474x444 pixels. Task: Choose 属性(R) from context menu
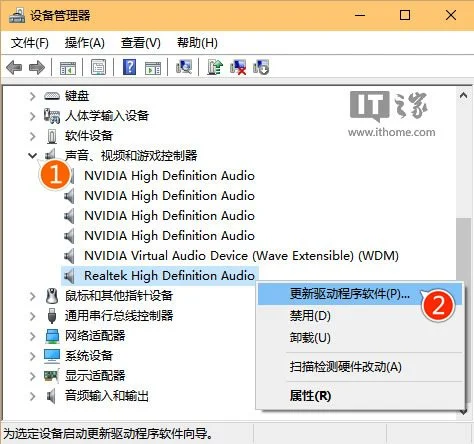[x=360, y=396]
